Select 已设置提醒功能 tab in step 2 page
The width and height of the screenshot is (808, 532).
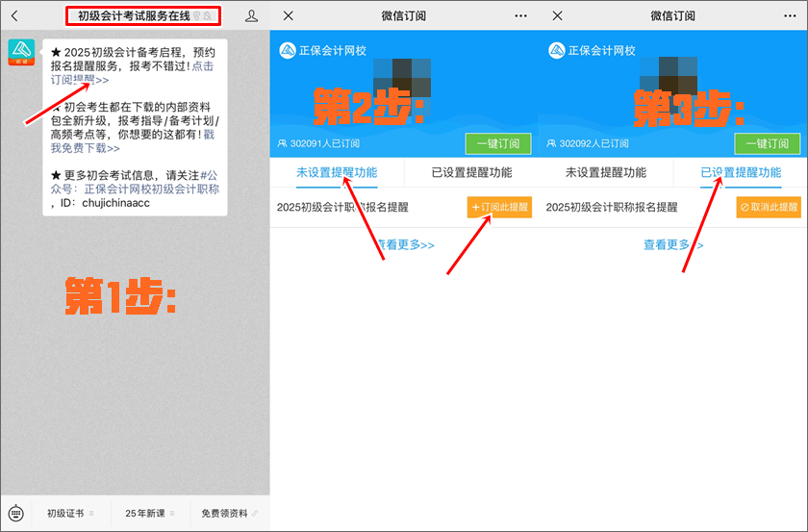(471, 173)
